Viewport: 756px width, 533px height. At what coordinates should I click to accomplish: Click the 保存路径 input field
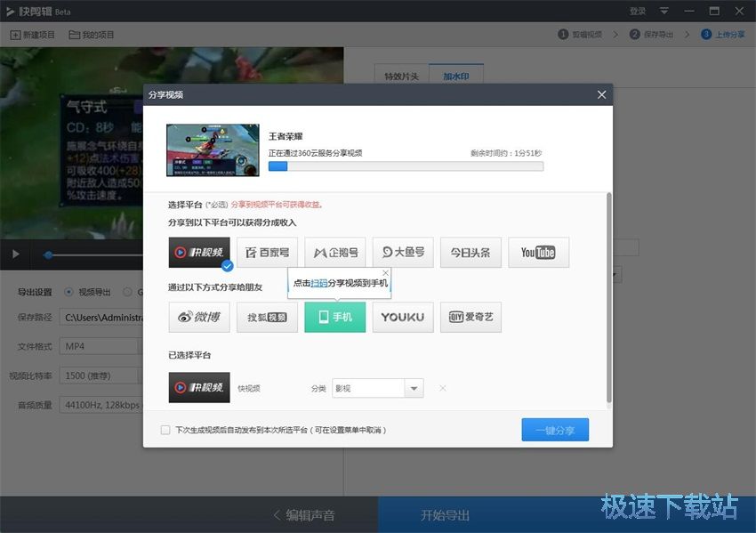(101, 318)
